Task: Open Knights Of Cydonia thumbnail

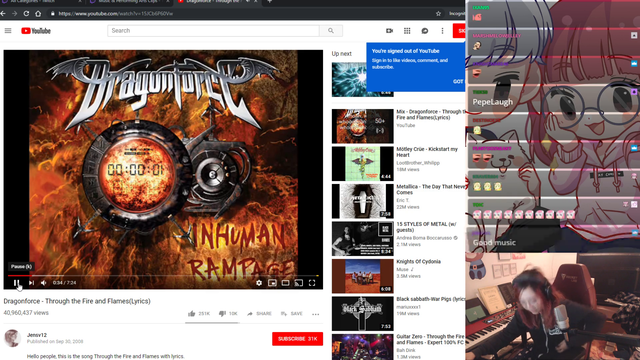Action: pos(362,276)
